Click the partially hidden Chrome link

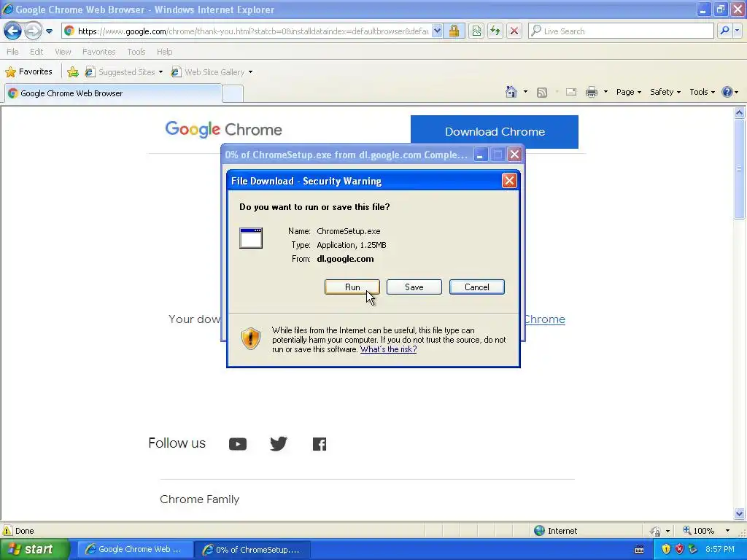click(544, 319)
